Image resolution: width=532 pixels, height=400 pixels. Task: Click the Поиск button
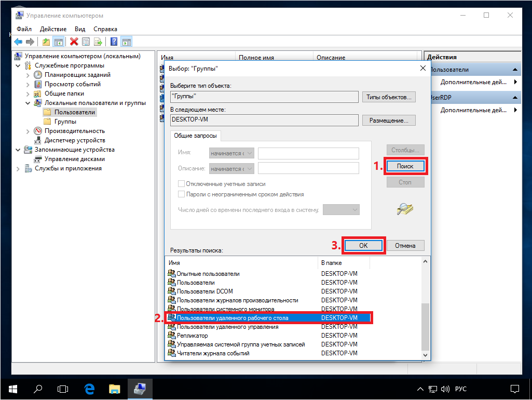(405, 166)
